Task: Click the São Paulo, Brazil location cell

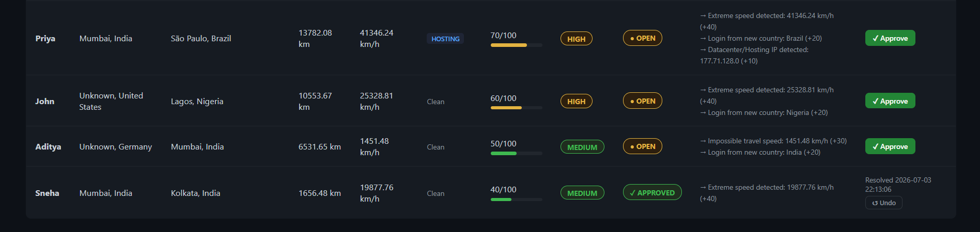Action: (201, 39)
